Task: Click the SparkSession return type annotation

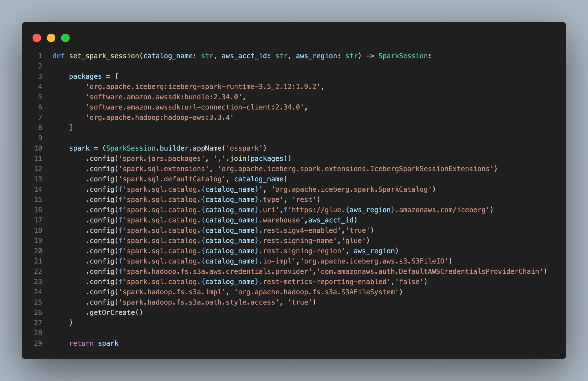Action: tap(403, 56)
